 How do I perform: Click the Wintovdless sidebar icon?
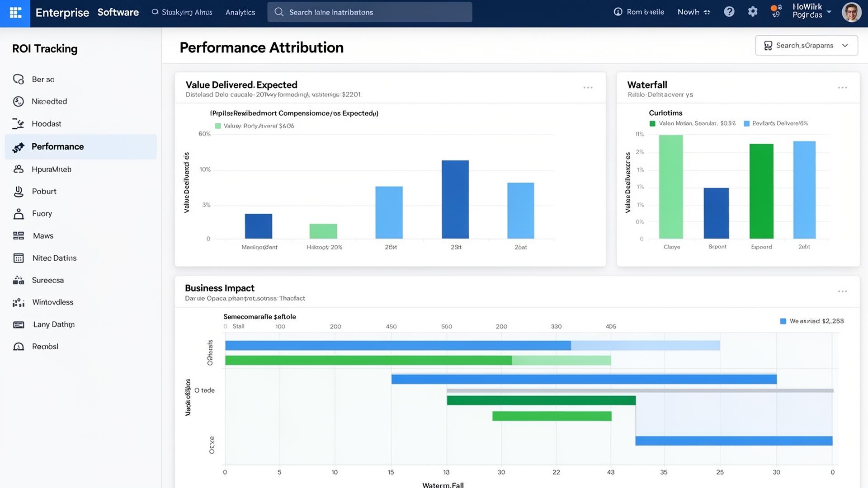pyautogui.click(x=19, y=302)
